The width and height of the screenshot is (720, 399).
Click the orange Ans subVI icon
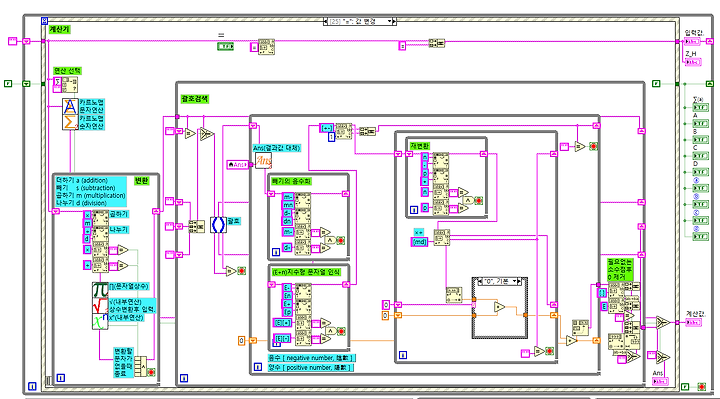point(264,161)
